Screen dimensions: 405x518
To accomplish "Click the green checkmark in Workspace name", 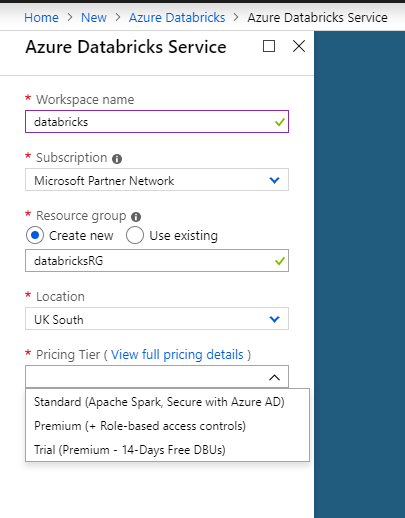I will tap(280, 122).
